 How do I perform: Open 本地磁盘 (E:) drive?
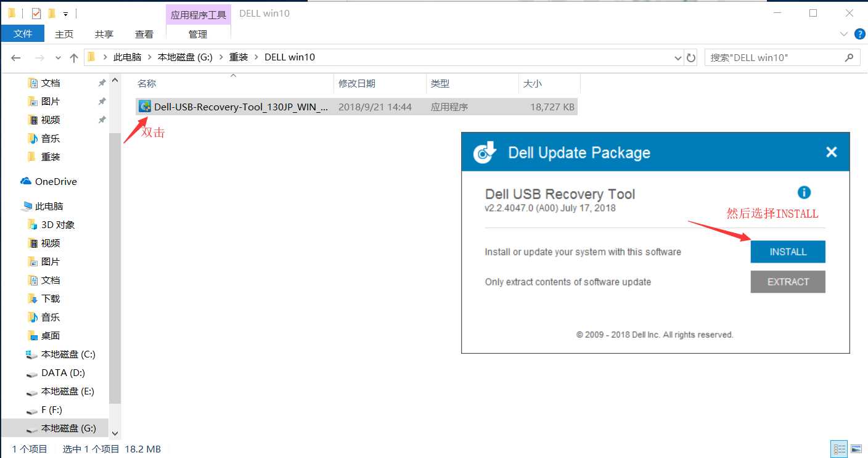pyautogui.click(x=68, y=391)
